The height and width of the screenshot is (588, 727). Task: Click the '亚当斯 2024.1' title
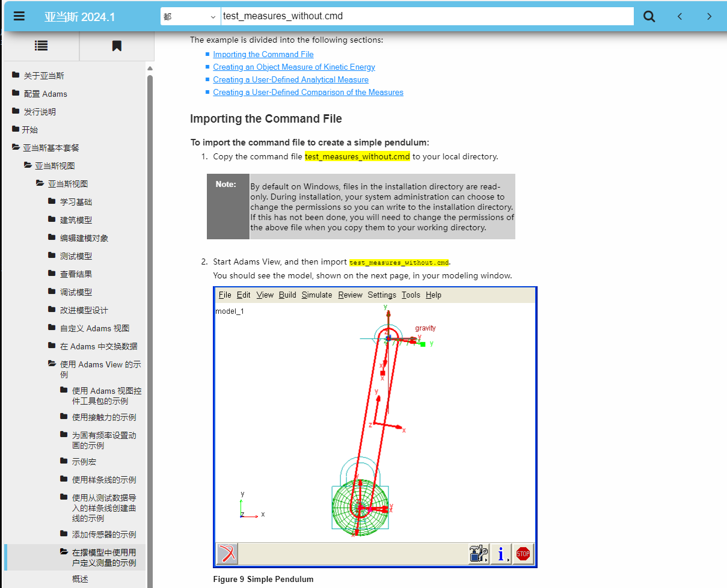click(x=79, y=17)
